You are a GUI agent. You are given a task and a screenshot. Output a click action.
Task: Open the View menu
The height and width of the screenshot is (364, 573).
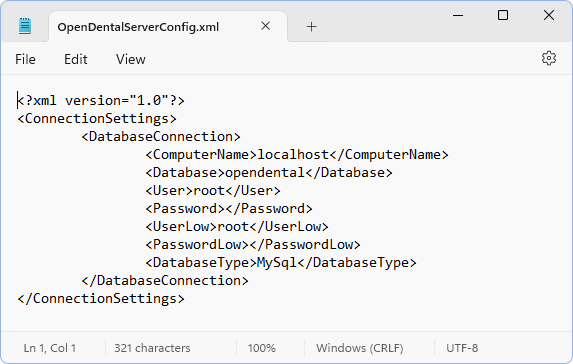coord(130,59)
